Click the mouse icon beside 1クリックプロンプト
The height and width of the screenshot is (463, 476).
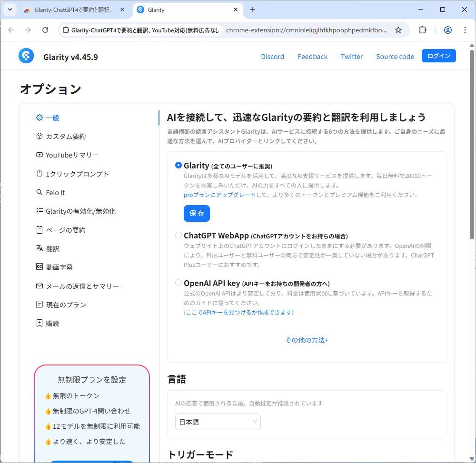pos(39,174)
